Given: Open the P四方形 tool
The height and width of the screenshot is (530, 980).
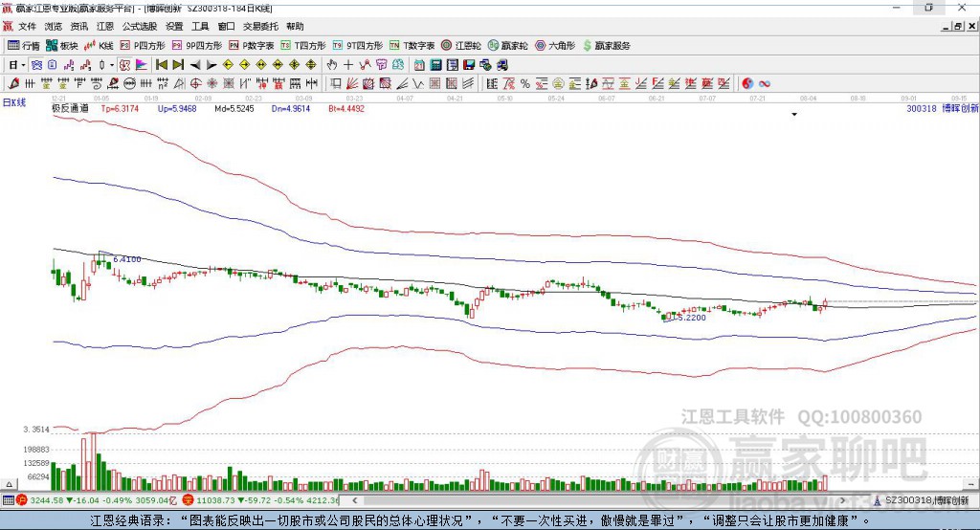Looking at the screenshot, I should click(x=143, y=46).
